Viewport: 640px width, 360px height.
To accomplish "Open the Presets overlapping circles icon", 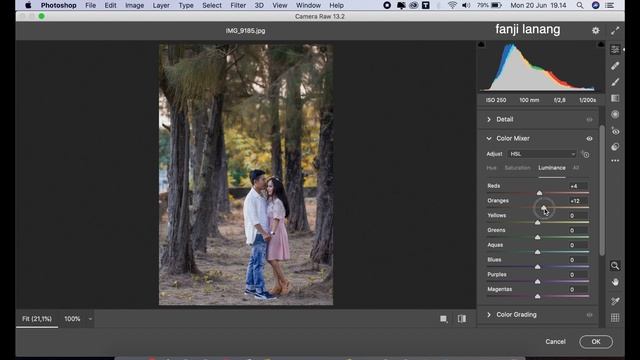I will (x=615, y=147).
